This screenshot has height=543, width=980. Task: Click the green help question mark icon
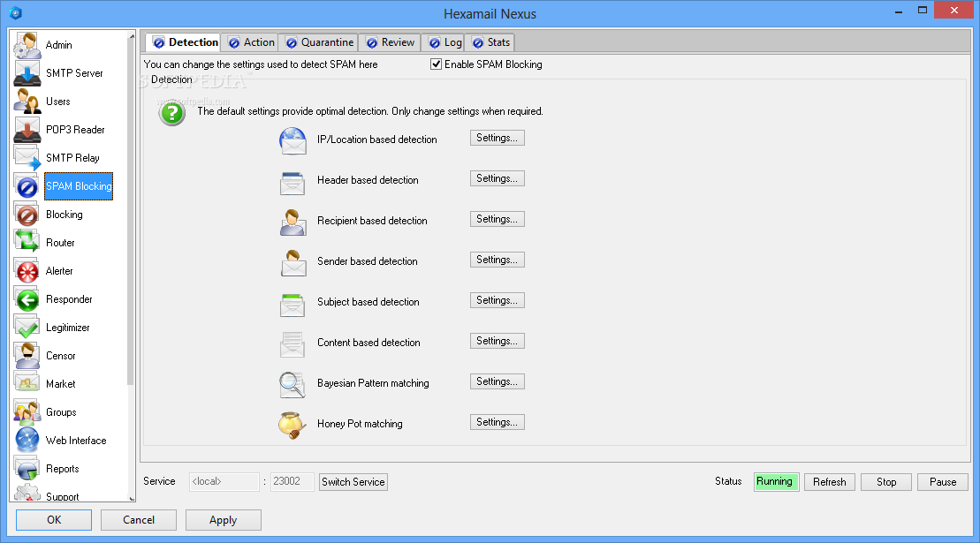171,113
